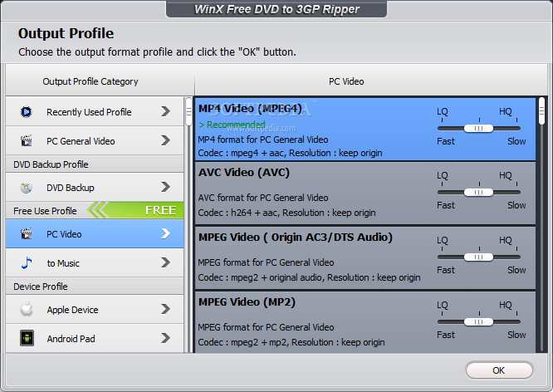Select AVC Video (AVC) profile title

[x=243, y=173]
